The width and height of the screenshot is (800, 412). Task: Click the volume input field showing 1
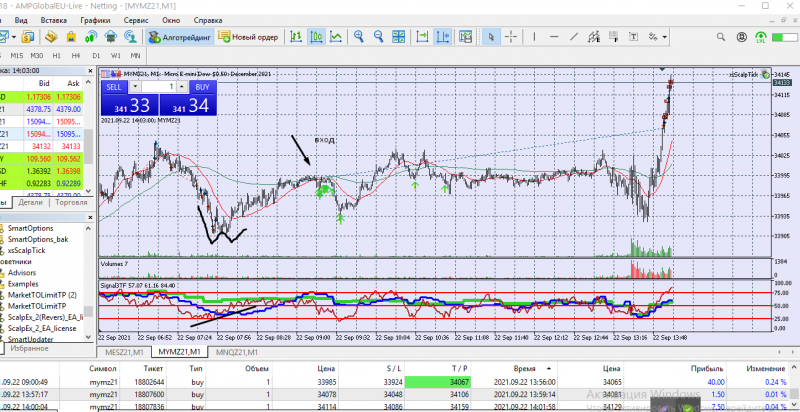(x=158, y=87)
